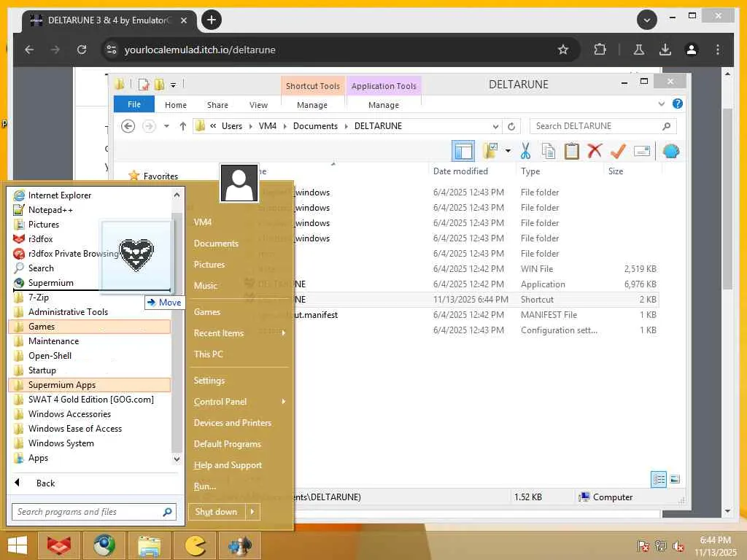Image resolution: width=747 pixels, height=560 pixels.
Task: Open the Control Panel start menu entry
Action: click(x=239, y=402)
